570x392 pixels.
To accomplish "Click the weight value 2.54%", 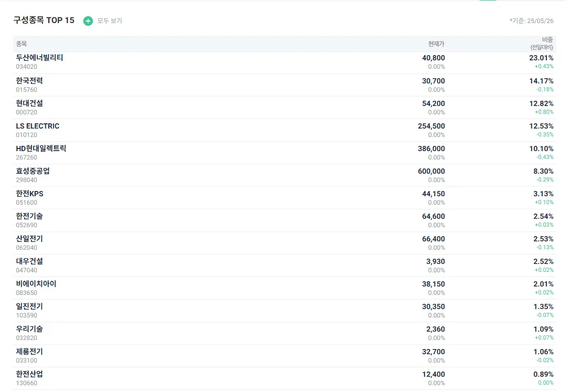I will click(x=543, y=216).
